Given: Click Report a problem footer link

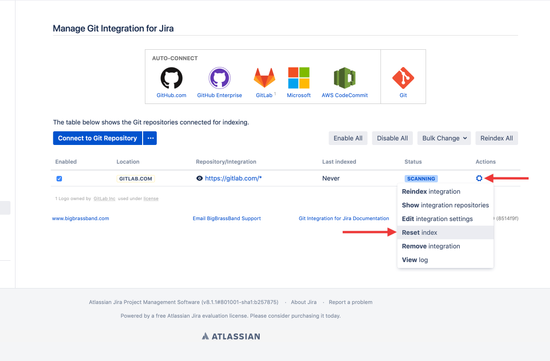Looking at the screenshot, I should point(350,302).
